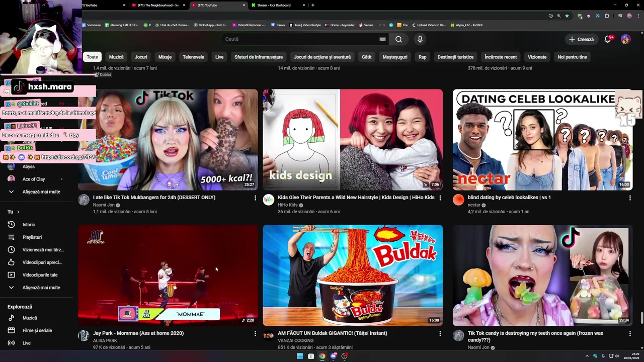Image resolution: width=644 pixels, height=362 pixels.
Task: Open Windows Start menu
Action: click(x=300, y=356)
